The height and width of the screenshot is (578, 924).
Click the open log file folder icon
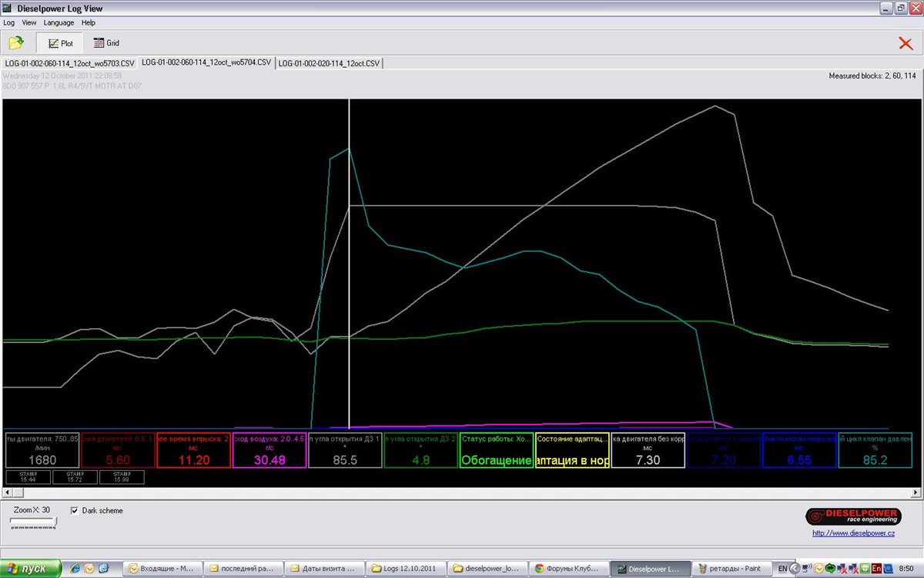pos(15,43)
